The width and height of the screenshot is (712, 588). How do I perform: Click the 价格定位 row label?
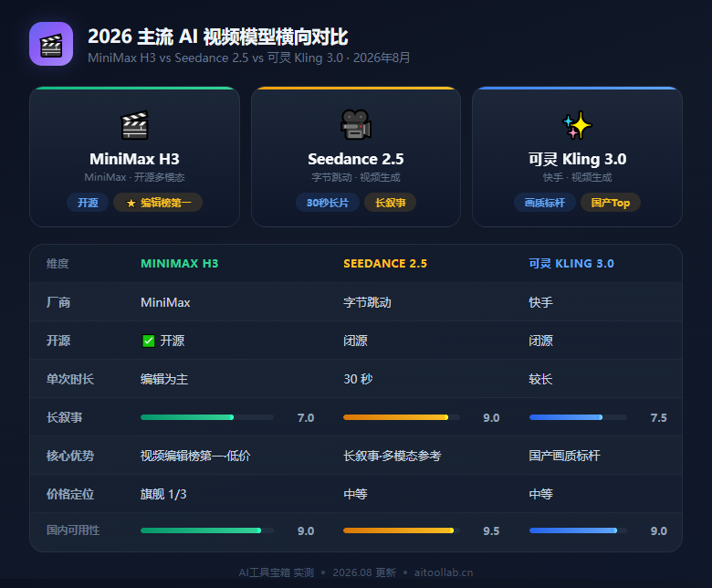pyautogui.click(x=70, y=495)
